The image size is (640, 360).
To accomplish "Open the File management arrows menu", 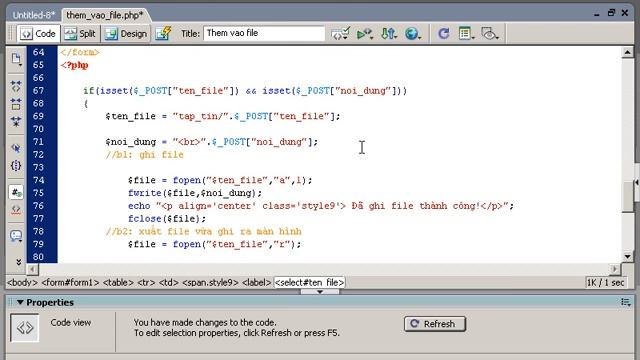I will pos(389,33).
